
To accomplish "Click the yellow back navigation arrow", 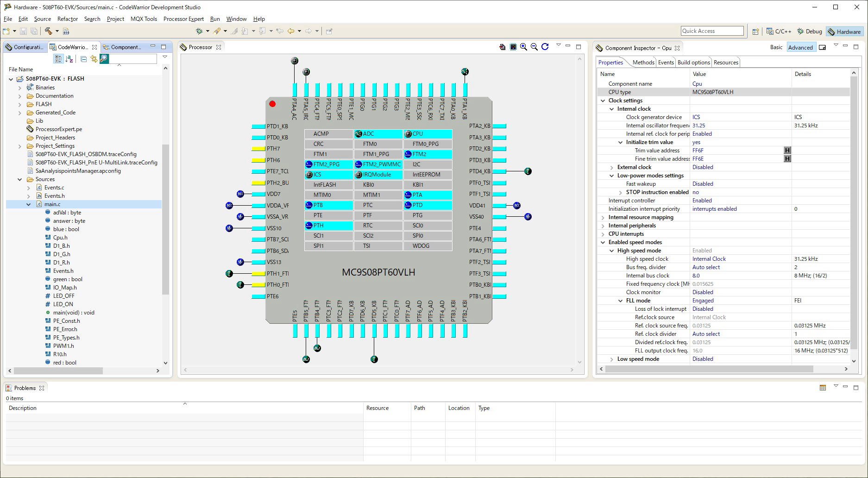I will coord(291,31).
